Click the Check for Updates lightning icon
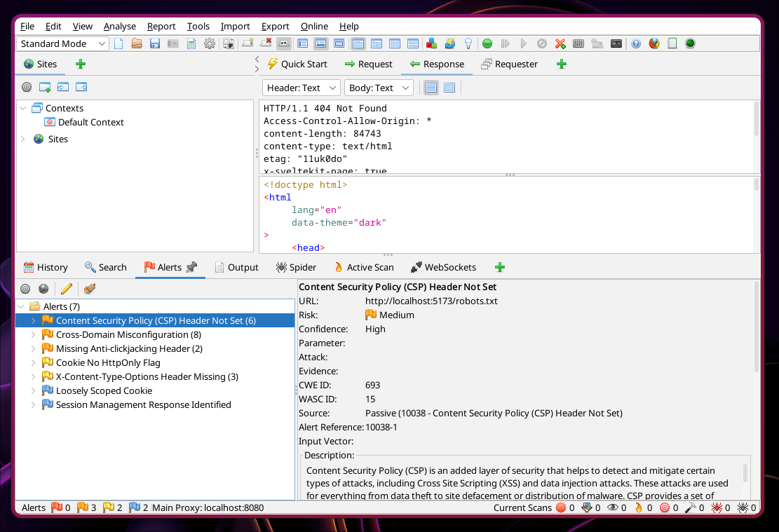Screen dimensions: 779x532 coord(449,43)
